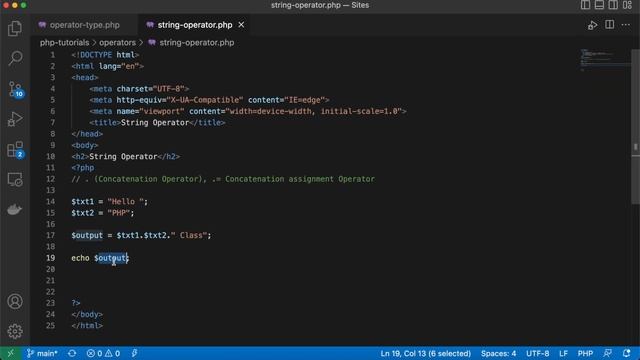Click the h2 String Operator heading line

(x=126, y=157)
